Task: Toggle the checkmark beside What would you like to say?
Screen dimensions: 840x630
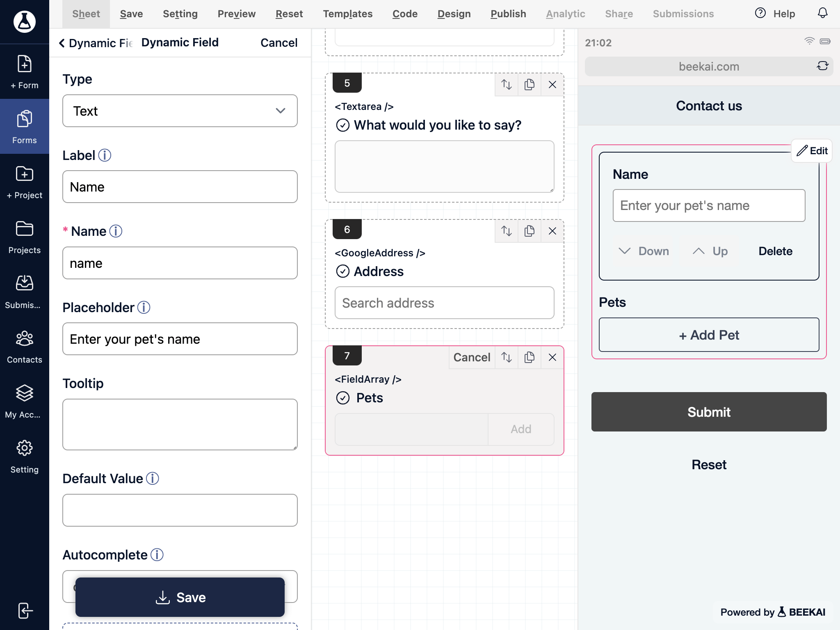Action: pyautogui.click(x=343, y=125)
